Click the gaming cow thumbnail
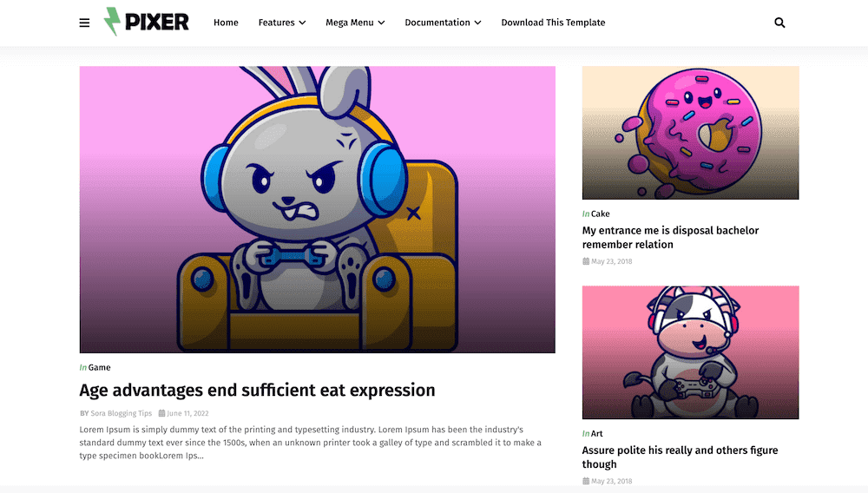 tap(690, 352)
